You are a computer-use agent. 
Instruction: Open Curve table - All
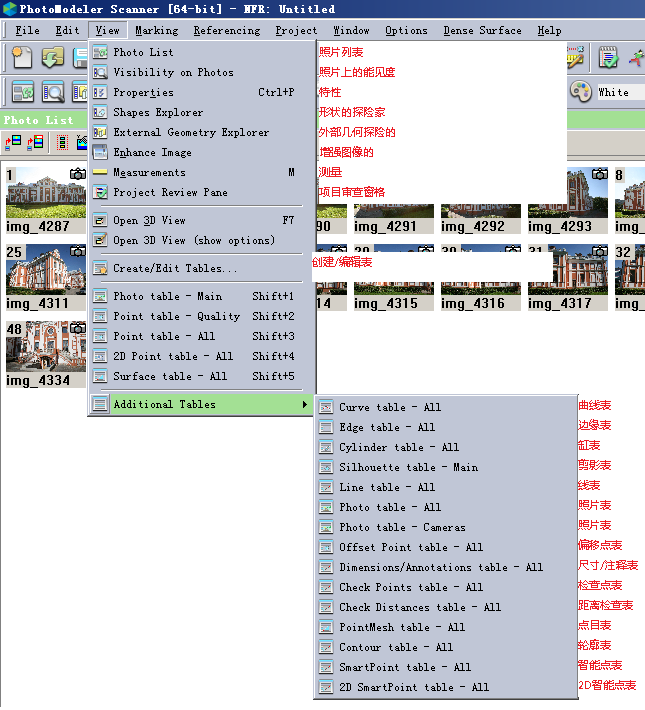click(446, 407)
